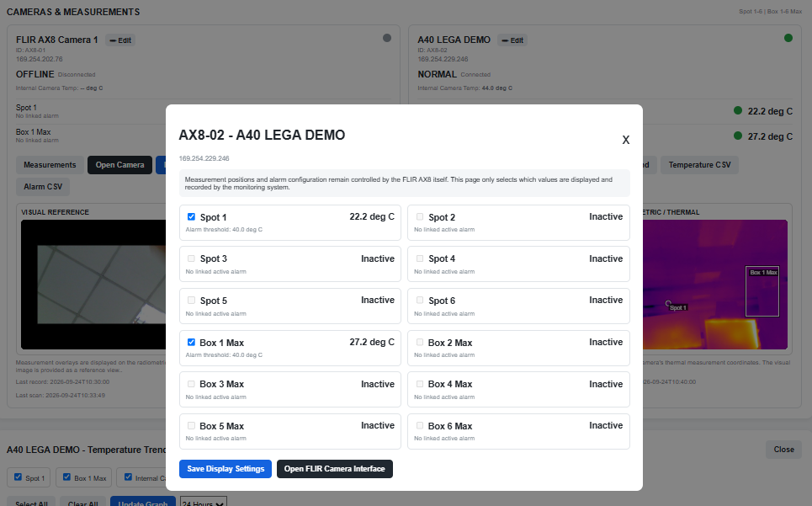This screenshot has height=506, width=812.
Task: Click the green indicator beside 27.2 deg C
Action: click(x=738, y=136)
